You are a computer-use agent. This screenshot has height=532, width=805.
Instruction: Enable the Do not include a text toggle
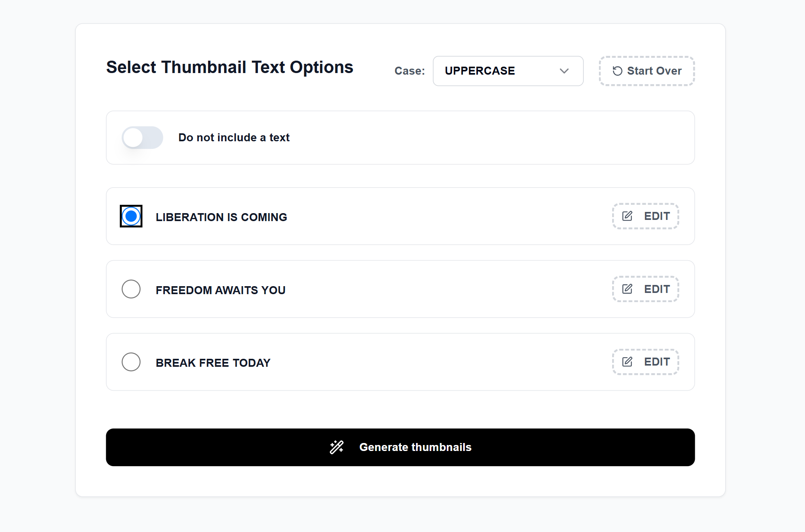143,137
